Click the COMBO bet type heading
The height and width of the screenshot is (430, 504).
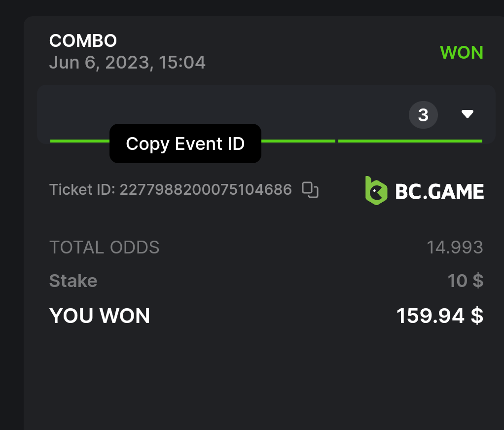pos(83,41)
